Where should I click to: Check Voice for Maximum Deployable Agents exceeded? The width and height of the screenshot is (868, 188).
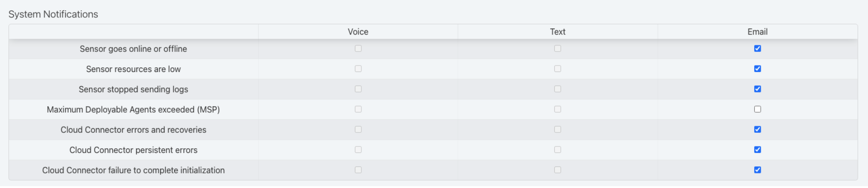[x=358, y=109]
